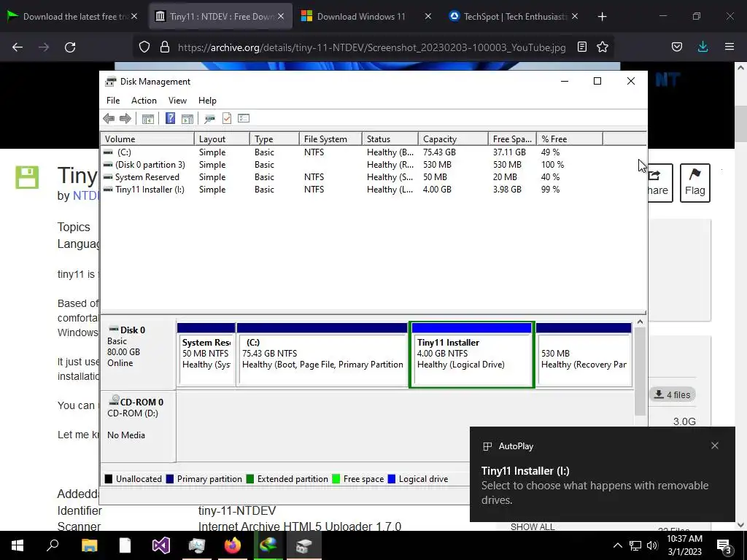Viewport: 747px width, 560px height.
Task: Open the Disk Management taskbar item
Action: 304,545
